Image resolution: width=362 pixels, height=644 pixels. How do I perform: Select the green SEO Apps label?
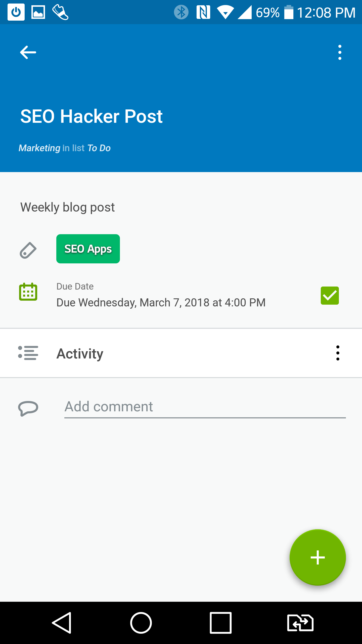88,249
